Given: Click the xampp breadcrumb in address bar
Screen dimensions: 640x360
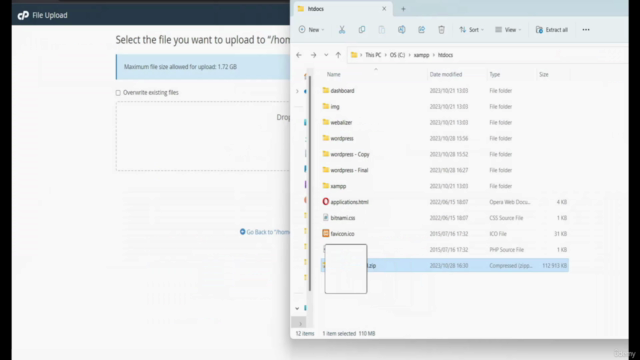Looking at the screenshot, I should click(421, 55).
